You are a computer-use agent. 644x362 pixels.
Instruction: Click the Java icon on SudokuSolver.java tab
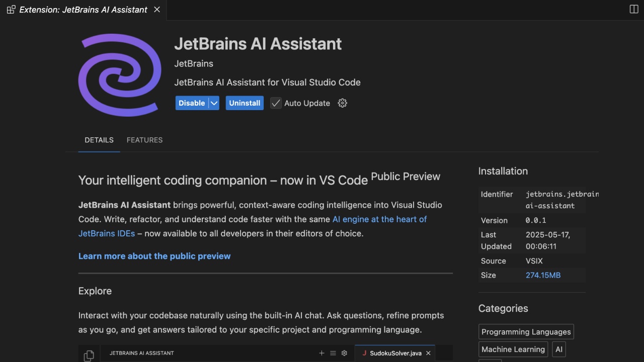click(365, 353)
